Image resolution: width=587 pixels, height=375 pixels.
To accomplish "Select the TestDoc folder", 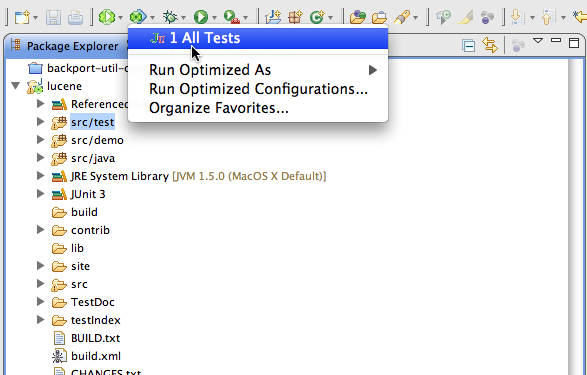I will click(92, 302).
